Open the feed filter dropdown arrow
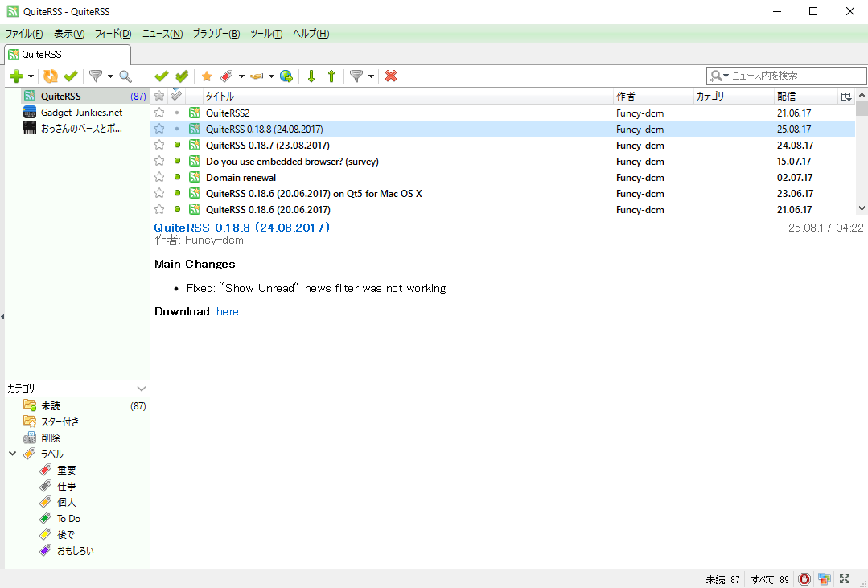This screenshot has height=588, width=868. (x=110, y=76)
